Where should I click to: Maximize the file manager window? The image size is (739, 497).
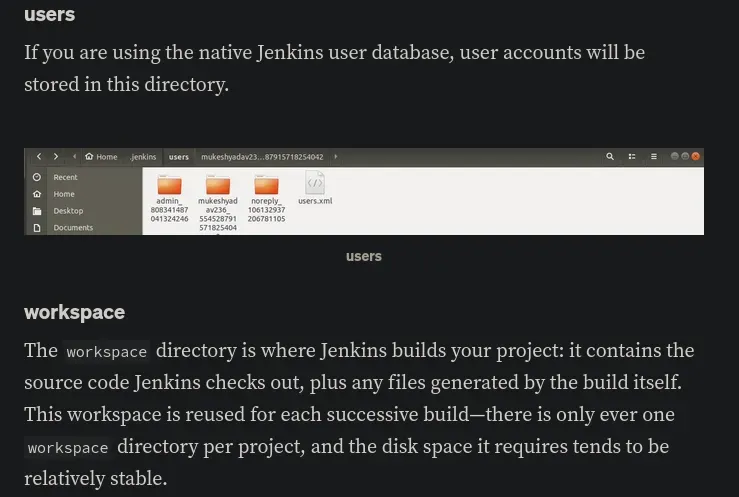(x=685, y=156)
